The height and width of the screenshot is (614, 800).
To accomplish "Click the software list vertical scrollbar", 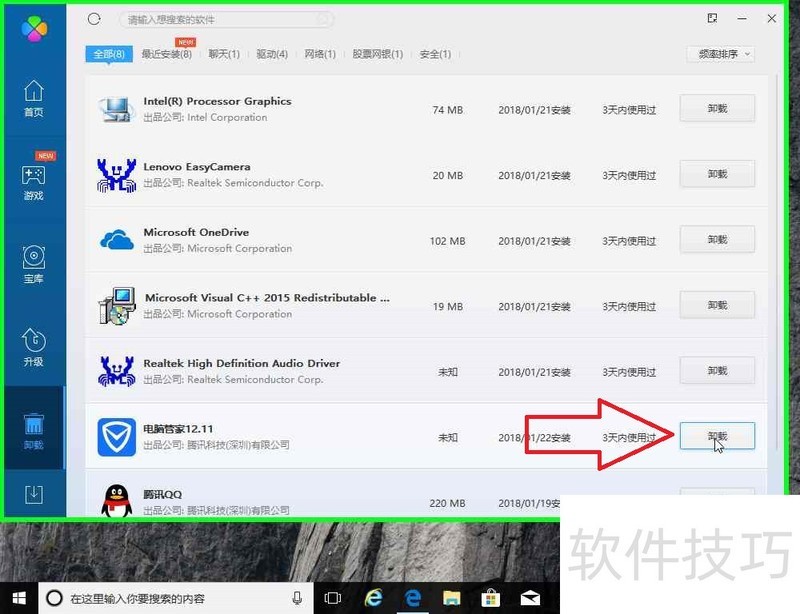I will tap(777, 260).
